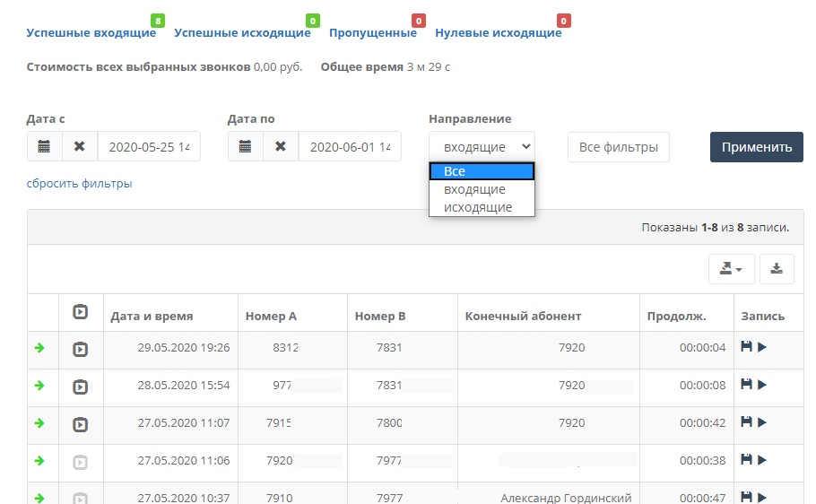Click Номер А value 8312
The image size is (816, 504).
(285, 348)
